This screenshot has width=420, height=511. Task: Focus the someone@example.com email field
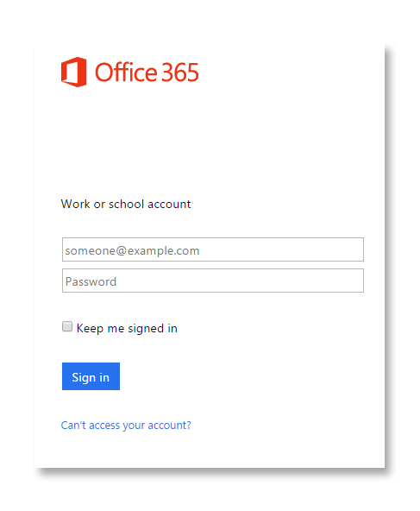213,249
